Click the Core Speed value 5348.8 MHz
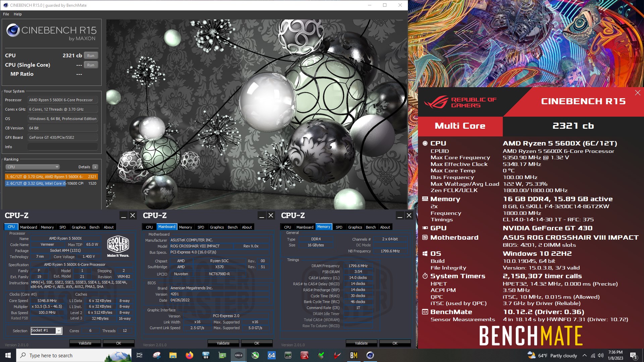This screenshot has height=362, width=644. tap(47, 301)
